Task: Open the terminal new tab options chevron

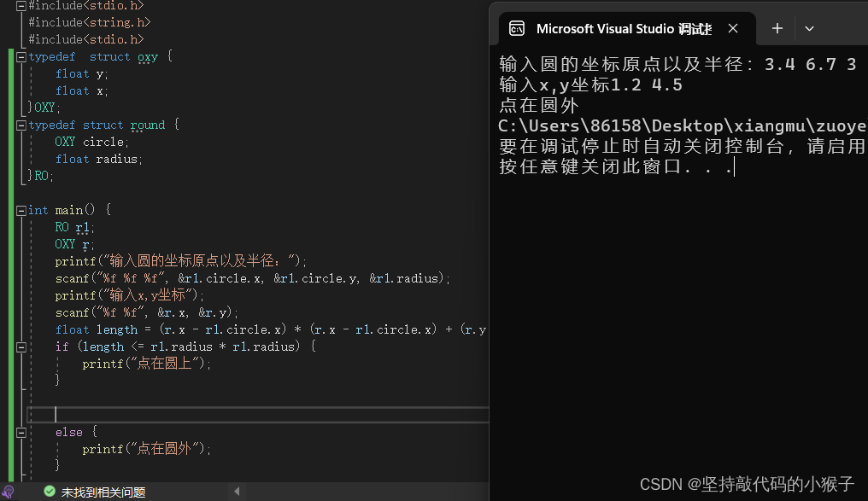Action: pos(809,28)
